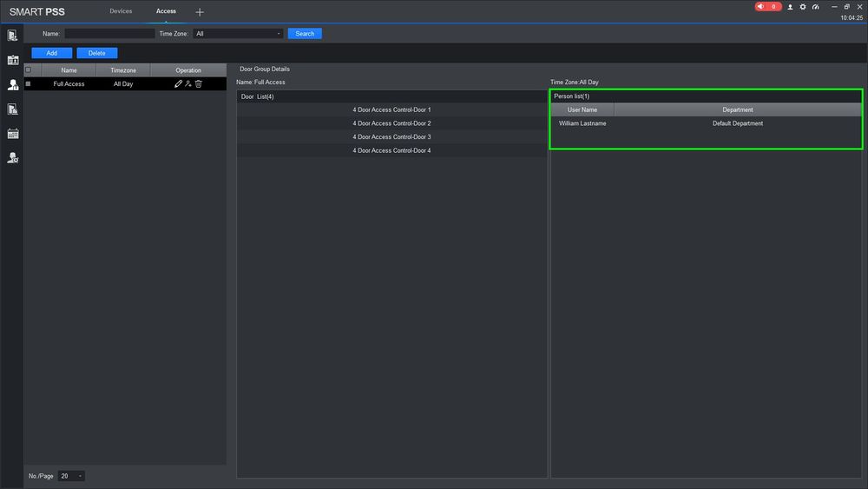The height and width of the screenshot is (489, 868).
Task: Open the No./Page dropdown showing 20
Action: 72,476
